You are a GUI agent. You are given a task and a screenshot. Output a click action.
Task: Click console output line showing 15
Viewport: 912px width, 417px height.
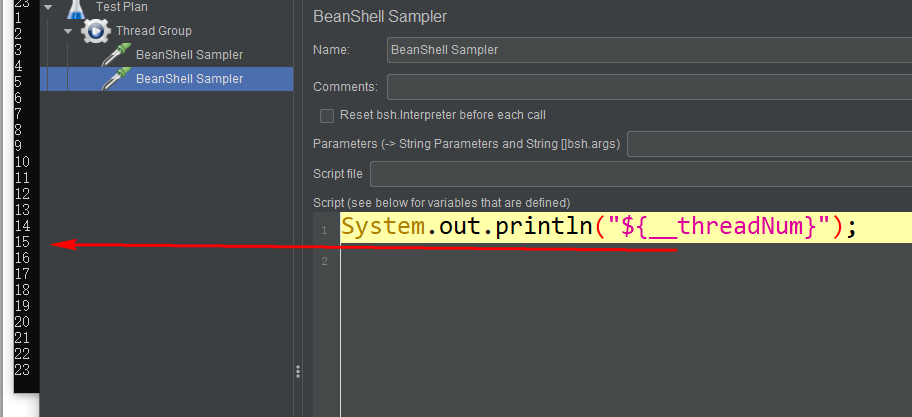[x=23, y=241]
